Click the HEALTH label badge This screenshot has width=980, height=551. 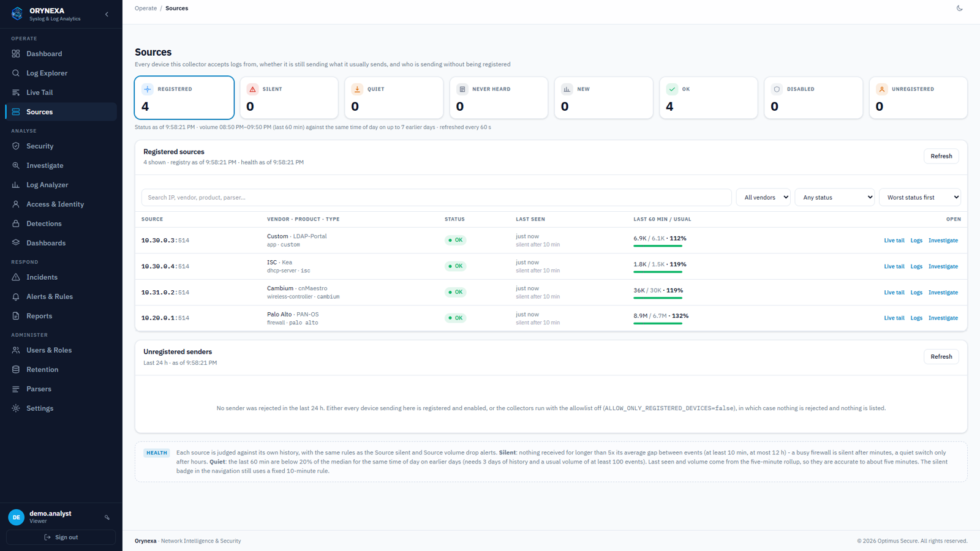[x=157, y=453]
